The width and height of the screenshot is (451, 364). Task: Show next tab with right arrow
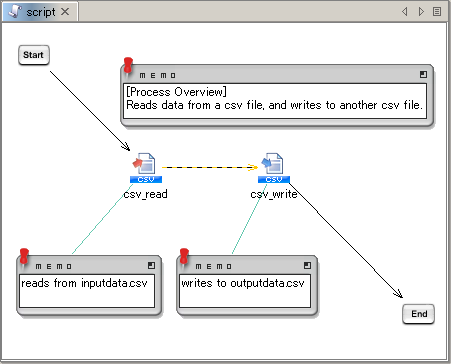[x=421, y=12]
